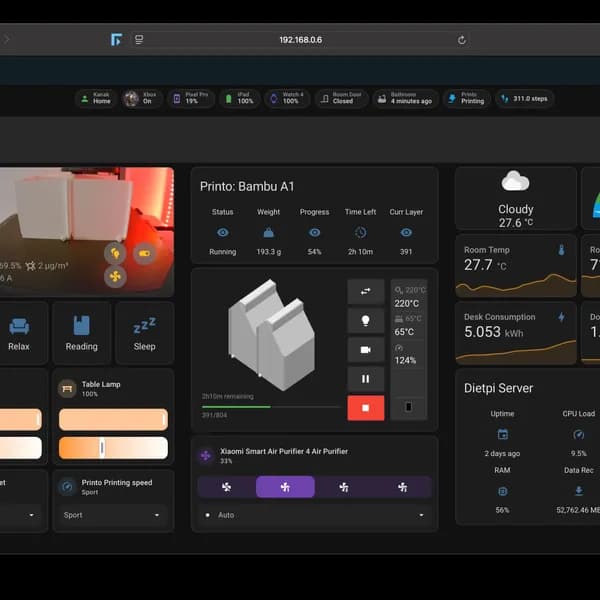Activate the Reading scene
This screenshot has height=600, width=600.
tap(82, 333)
